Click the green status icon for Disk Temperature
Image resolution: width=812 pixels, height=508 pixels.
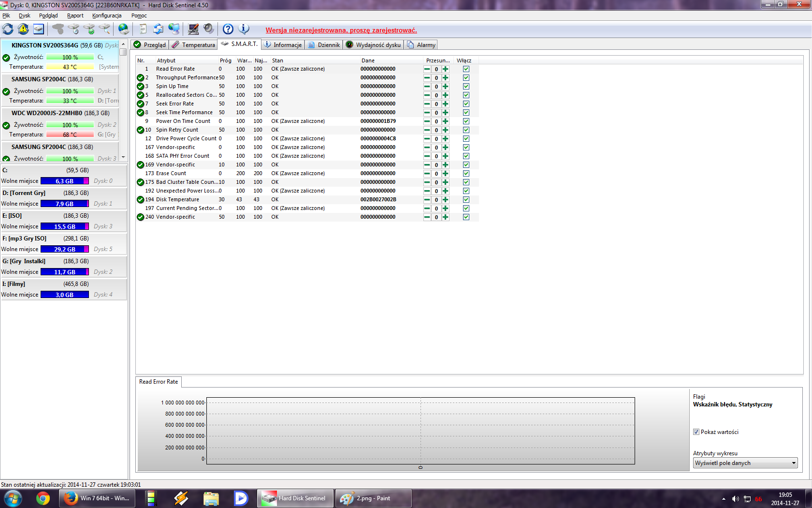pyautogui.click(x=141, y=199)
